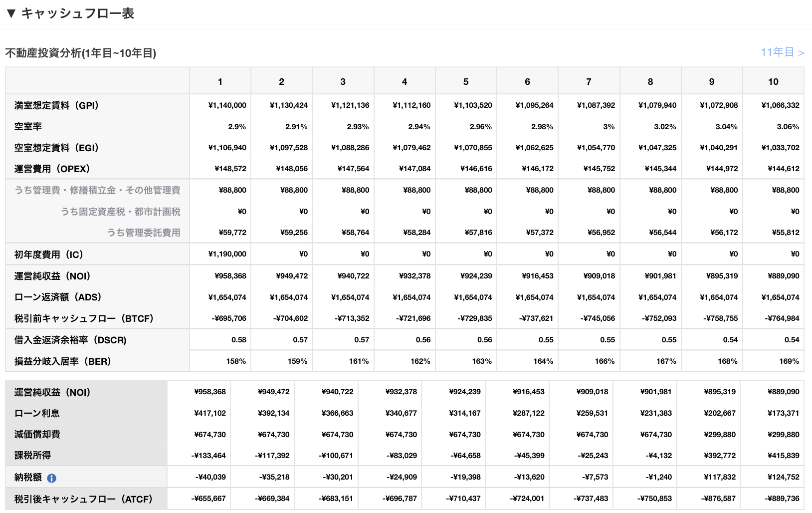Click vacancy rate 2.9% cell
The image size is (812, 513).
tap(237, 127)
